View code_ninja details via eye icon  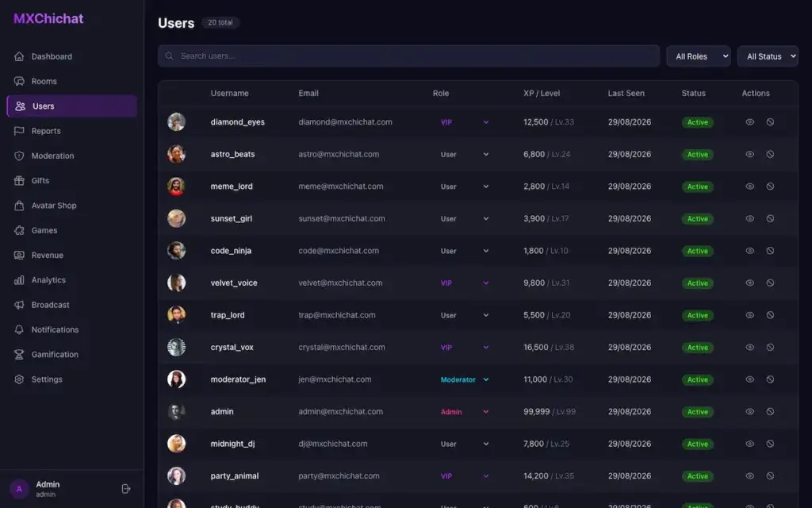tap(749, 251)
